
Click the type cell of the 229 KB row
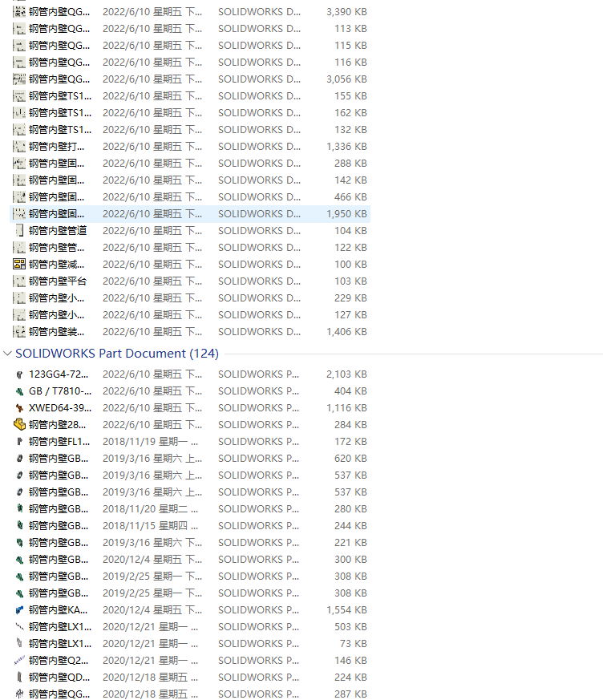coord(259,298)
